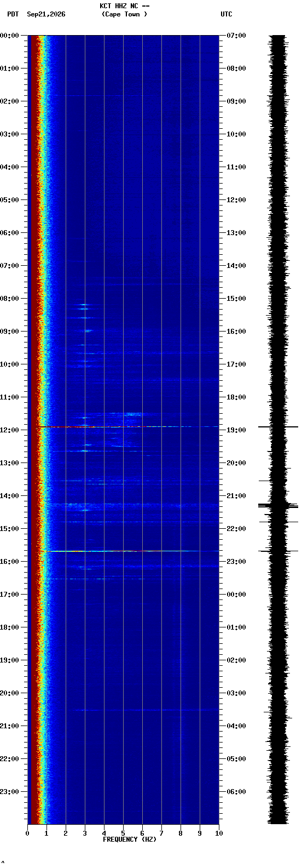Select the PDT-side '14:00' time label

(9, 496)
